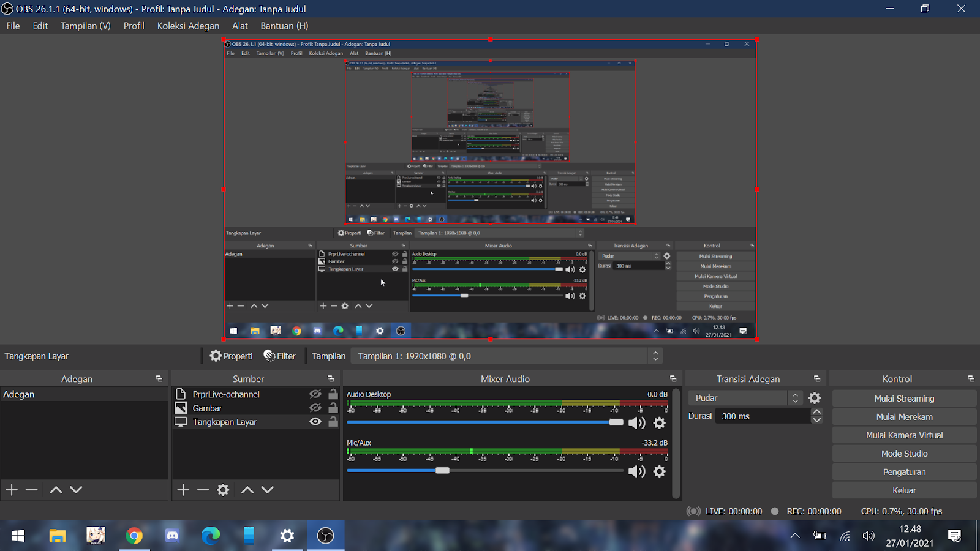Screen dimensions: 980x551
Task: Pop out the Transisi Adegan dock panel
Action: [817, 379]
